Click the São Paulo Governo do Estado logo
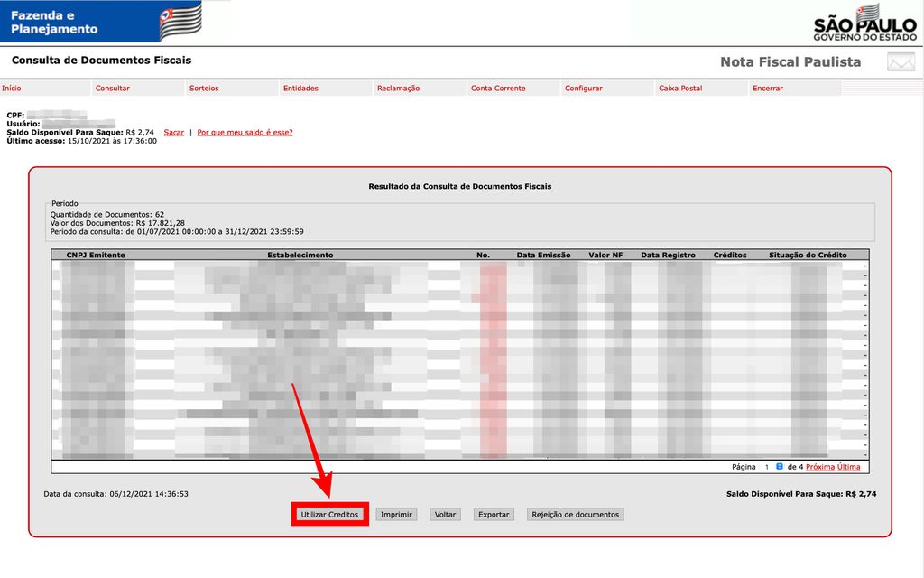The image size is (924, 578). click(865, 23)
